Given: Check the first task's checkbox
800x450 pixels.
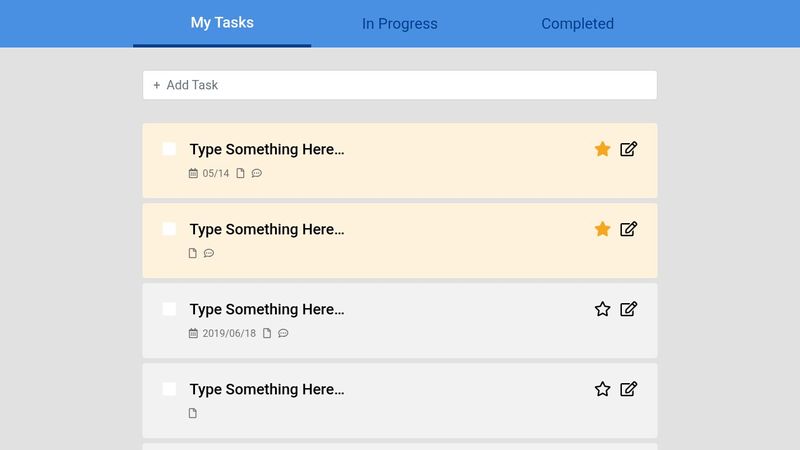Looking at the screenshot, I should (x=169, y=149).
